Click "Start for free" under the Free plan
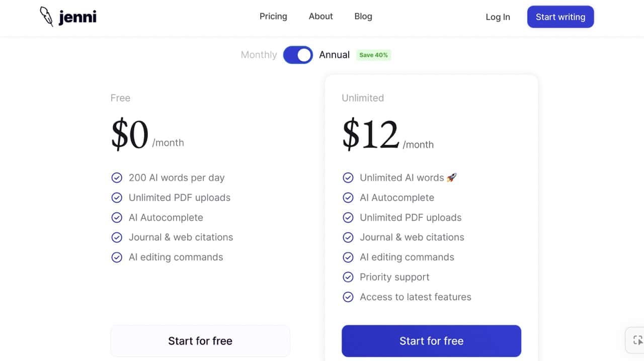Screen dimensions: 644x361 coord(200,341)
